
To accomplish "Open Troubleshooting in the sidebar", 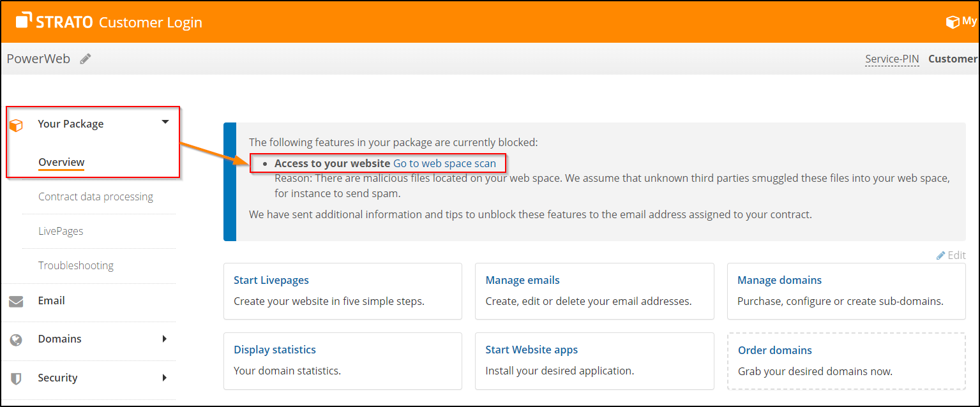I will (x=76, y=265).
